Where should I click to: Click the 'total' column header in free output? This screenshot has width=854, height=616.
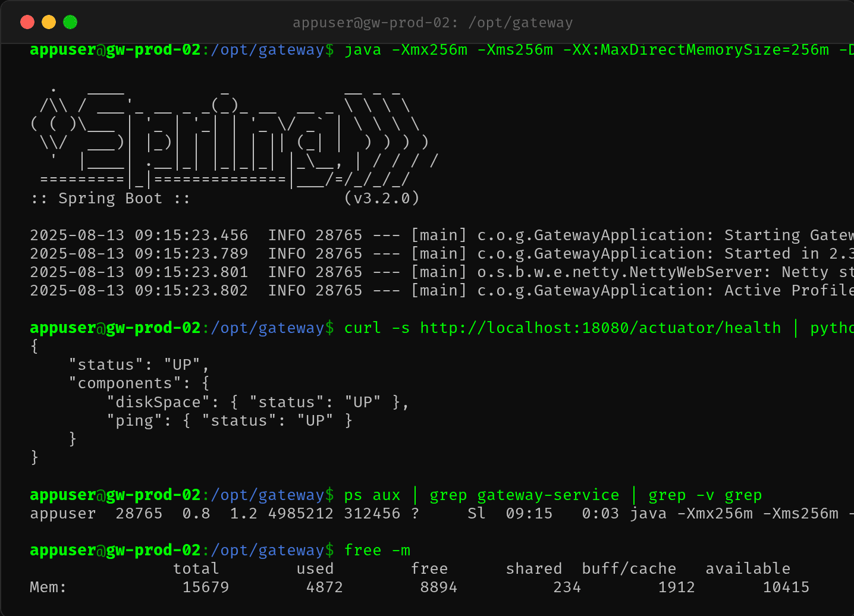pyautogui.click(x=196, y=568)
